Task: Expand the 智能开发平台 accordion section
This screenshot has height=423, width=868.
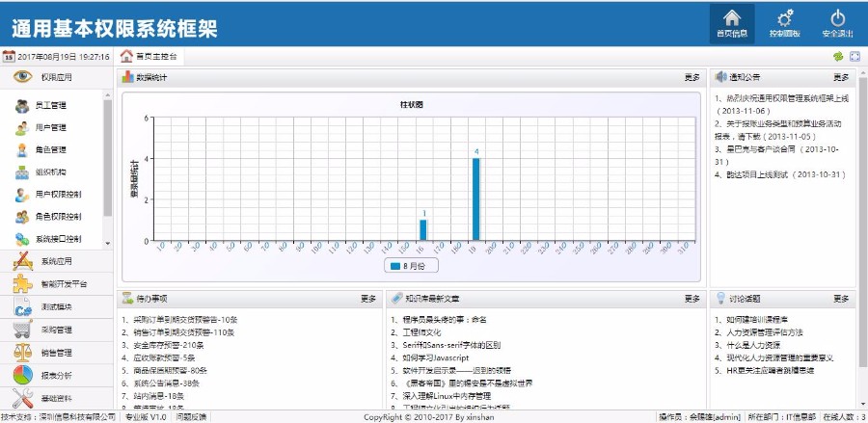Action: 57,284
